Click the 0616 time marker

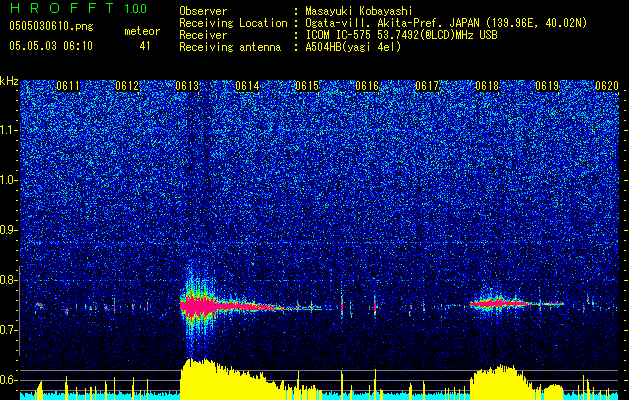pos(367,86)
